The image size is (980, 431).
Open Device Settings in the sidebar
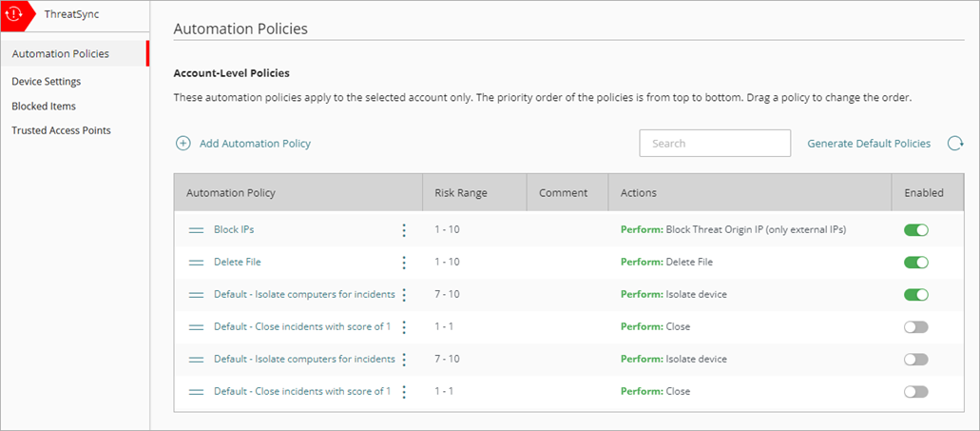pos(46,82)
